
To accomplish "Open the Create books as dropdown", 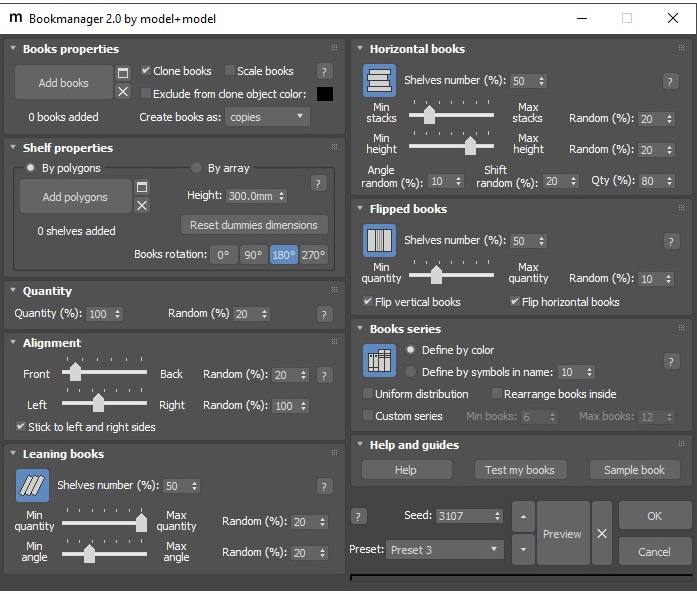I will coord(266,117).
